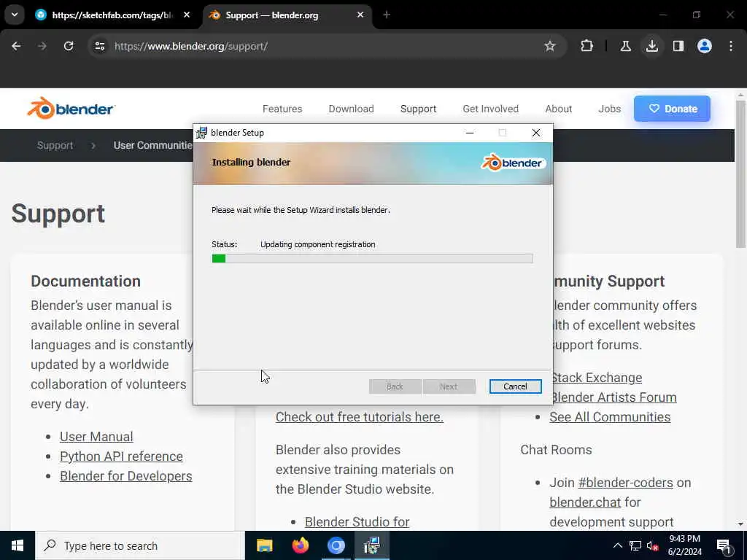
Task: Click the Donate button
Action: tap(672, 109)
